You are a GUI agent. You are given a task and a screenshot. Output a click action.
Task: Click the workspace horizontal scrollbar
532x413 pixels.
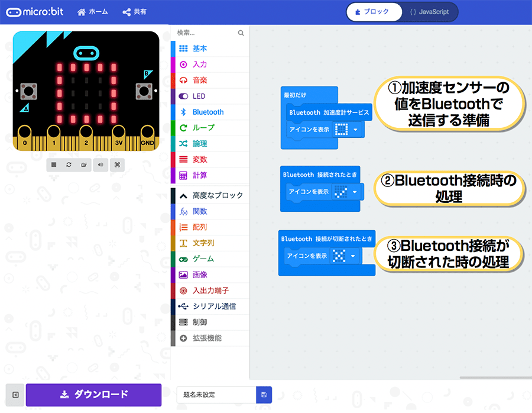(495, 377)
